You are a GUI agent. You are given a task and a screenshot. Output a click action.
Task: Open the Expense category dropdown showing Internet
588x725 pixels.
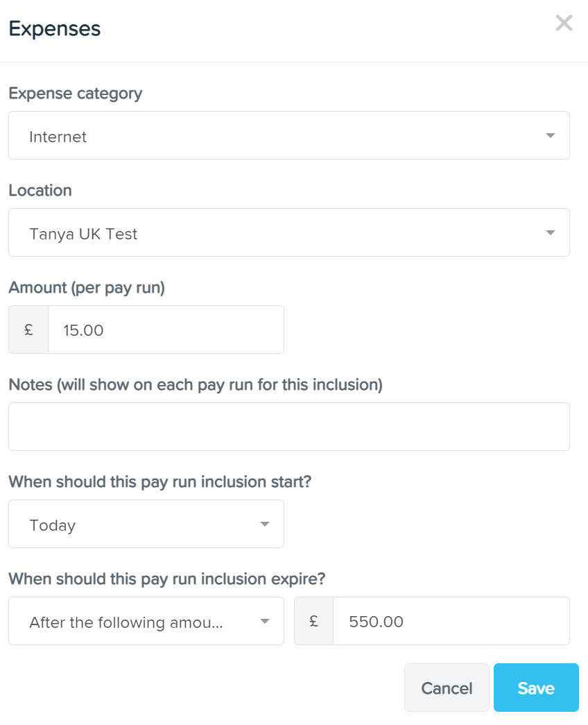[x=289, y=135]
